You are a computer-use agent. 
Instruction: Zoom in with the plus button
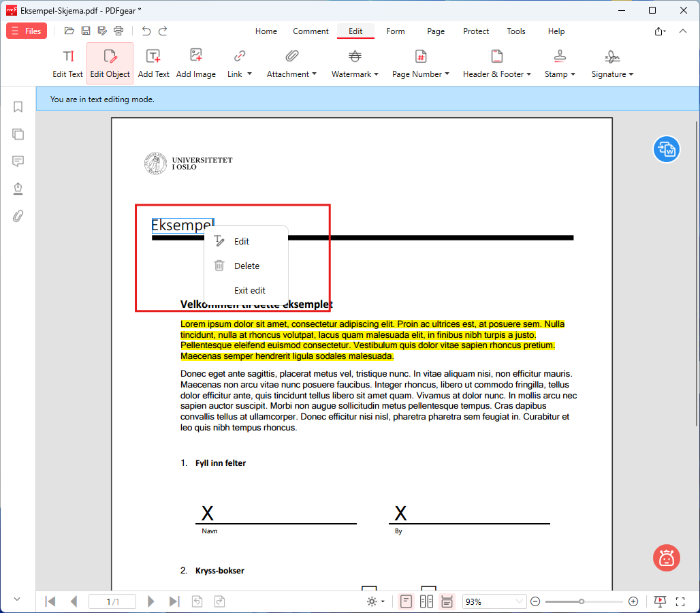[633, 602]
